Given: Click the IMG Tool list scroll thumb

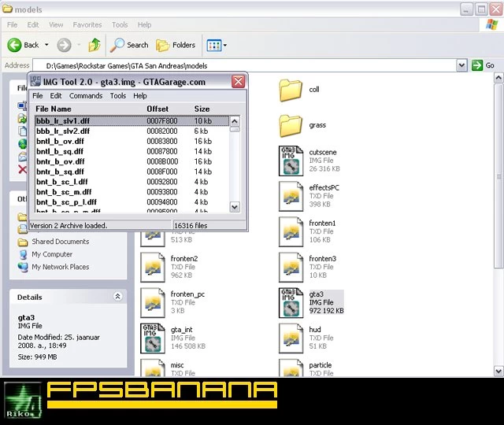Looking at the screenshot, I should pos(235,129).
